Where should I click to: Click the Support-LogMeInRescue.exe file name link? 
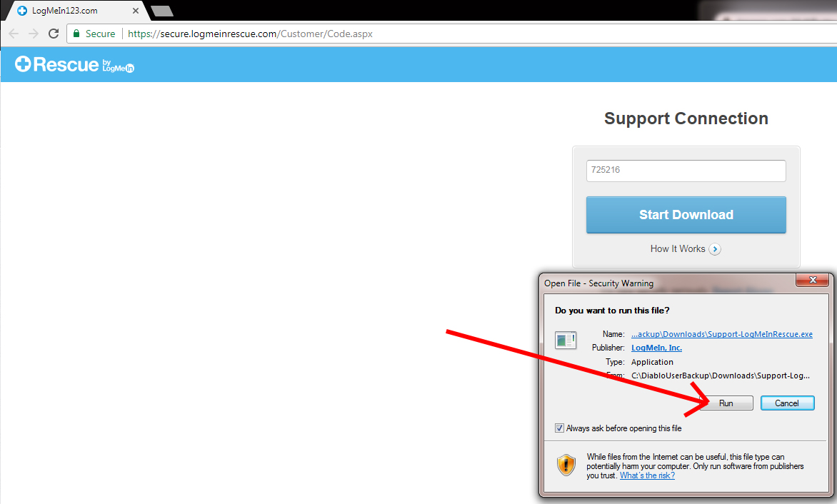[721, 334]
